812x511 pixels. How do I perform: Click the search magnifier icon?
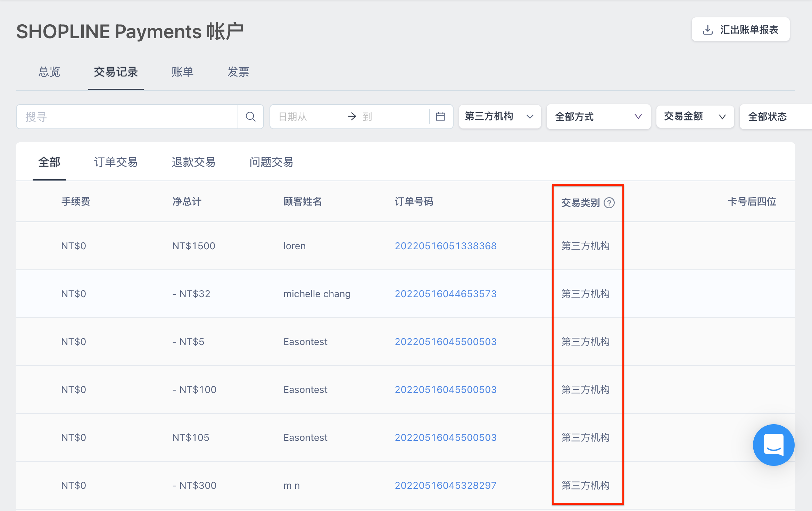coord(250,117)
